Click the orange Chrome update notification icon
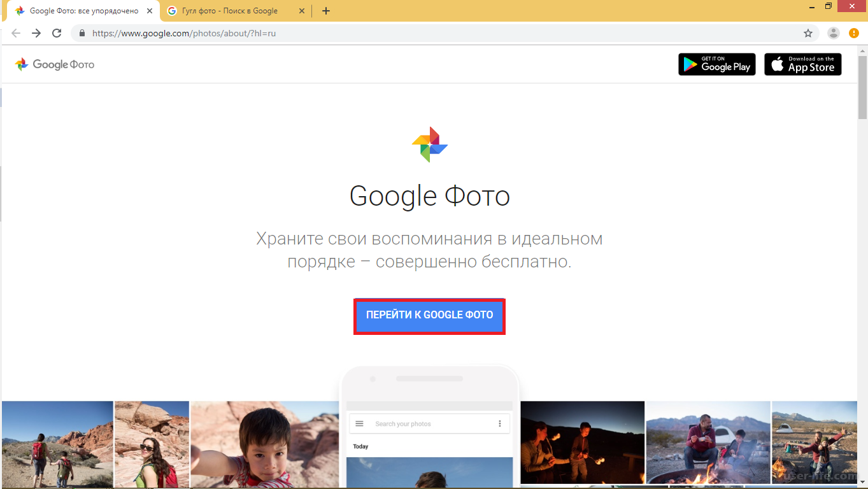This screenshot has height=489, width=868. tap(853, 32)
